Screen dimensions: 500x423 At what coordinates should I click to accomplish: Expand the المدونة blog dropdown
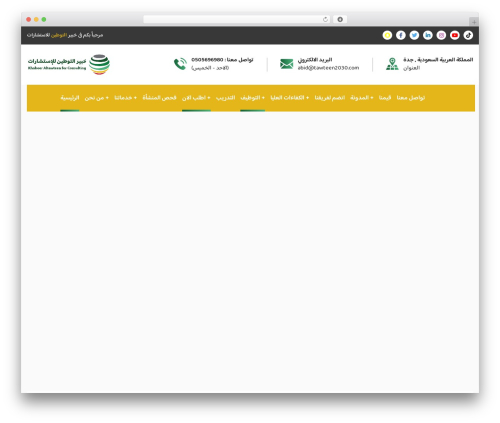362,98
